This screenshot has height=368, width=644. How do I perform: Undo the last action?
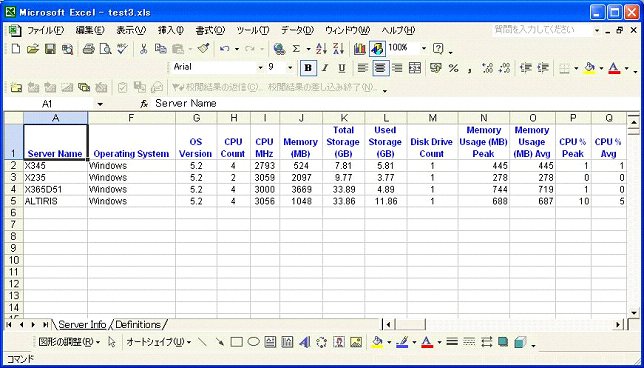tap(224, 49)
